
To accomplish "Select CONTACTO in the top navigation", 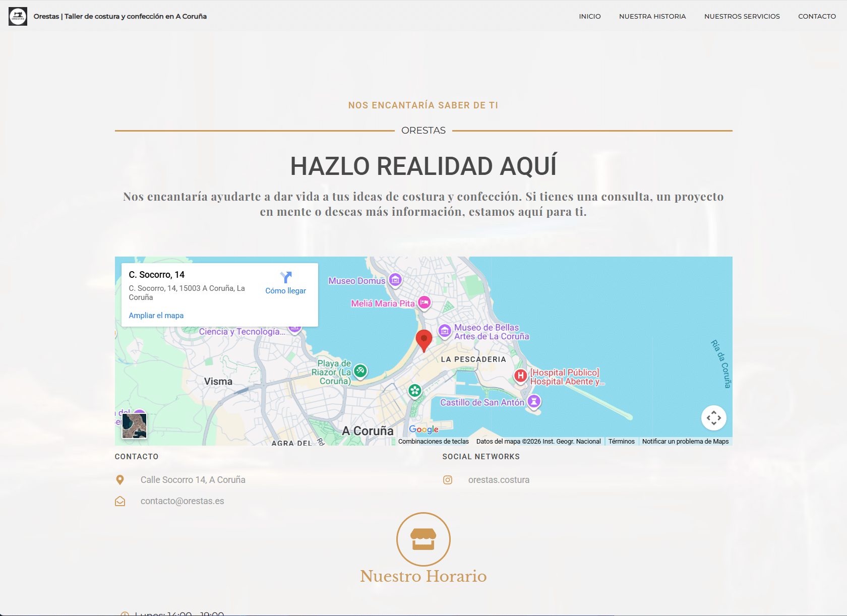I will coord(817,16).
